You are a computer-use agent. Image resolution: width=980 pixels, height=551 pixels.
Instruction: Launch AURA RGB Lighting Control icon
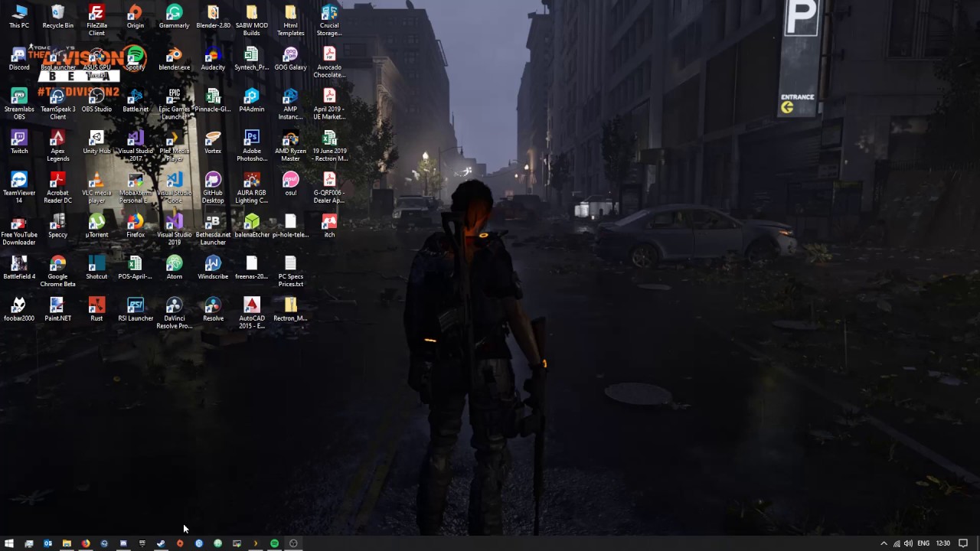tap(252, 187)
